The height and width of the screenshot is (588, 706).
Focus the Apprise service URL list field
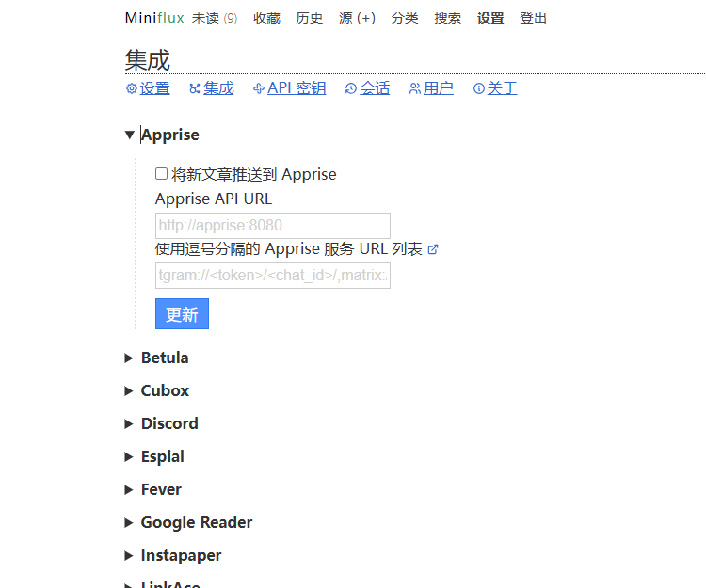tap(273, 276)
